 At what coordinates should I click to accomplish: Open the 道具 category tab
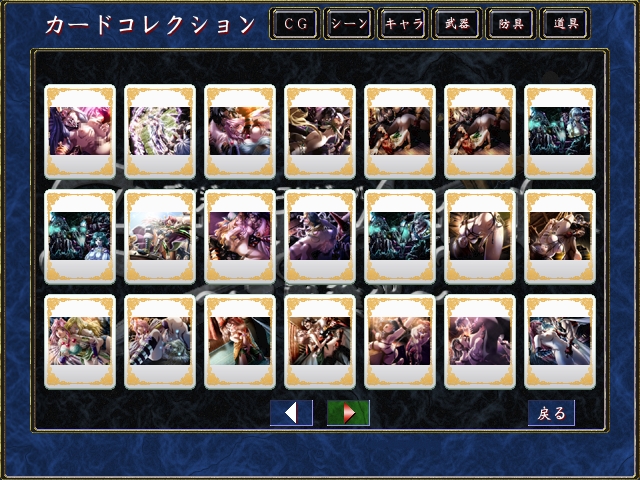pyautogui.click(x=565, y=24)
